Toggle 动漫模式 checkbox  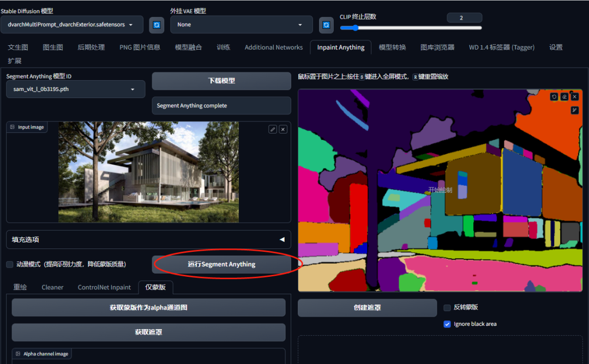10,265
